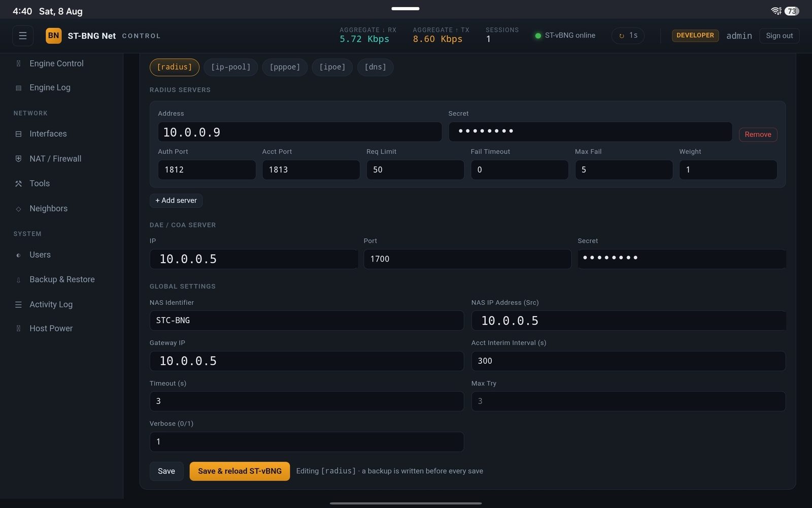812x508 pixels.
Task: Click the Save button
Action: pyautogui.click(x=166, y=471)
